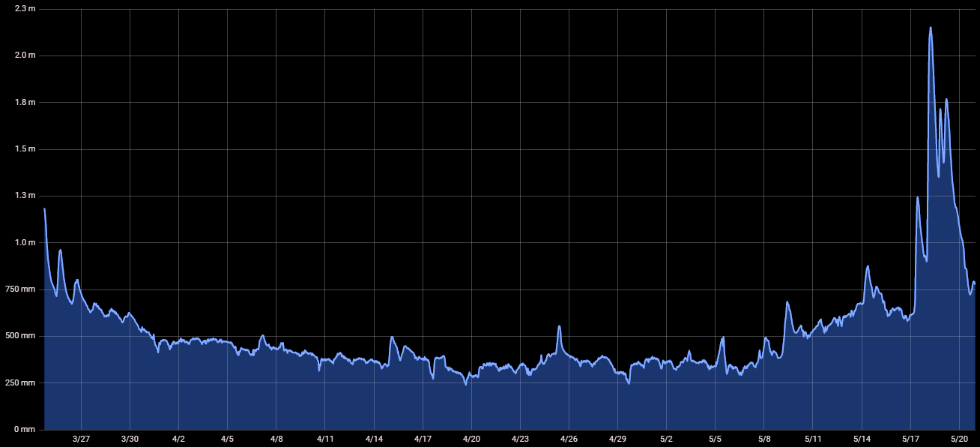Select the 4/29 date label
The width and height of the screenshot is (980, 447).
point(617,439)
